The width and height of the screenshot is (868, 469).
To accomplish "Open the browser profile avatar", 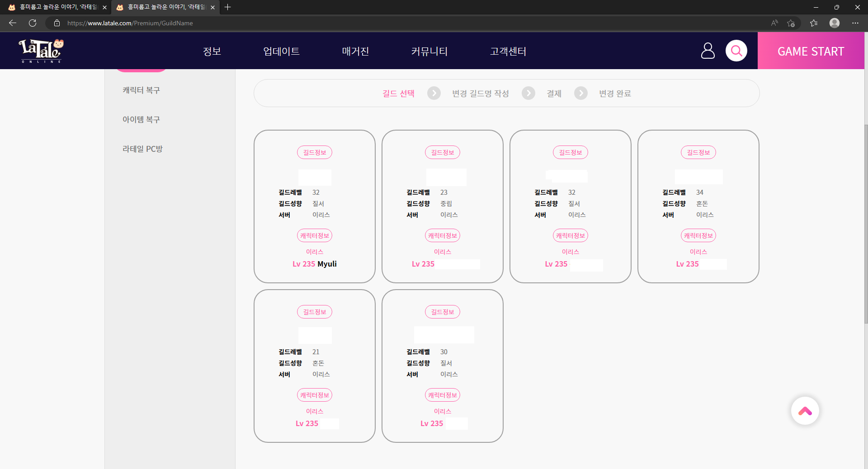I will tap(835, 23).
